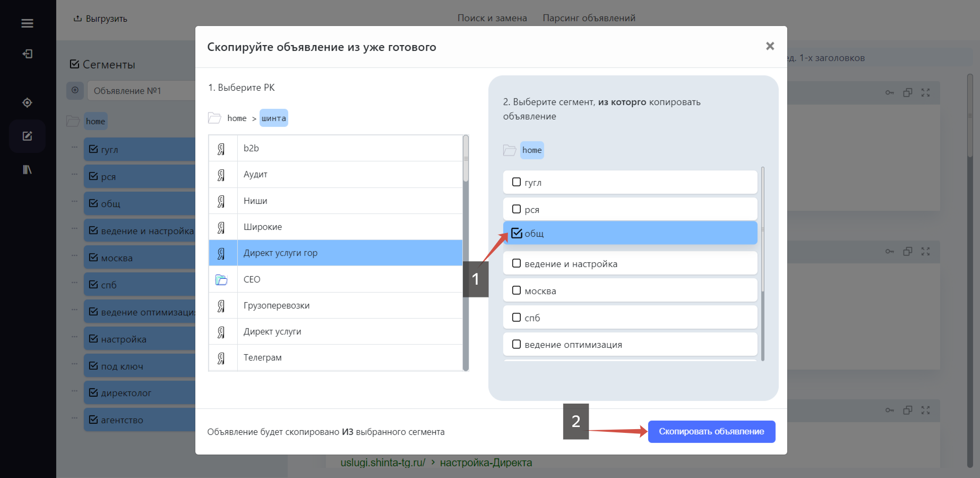
Task: Click expand icon in middle background card
Action: coord(926,251)
